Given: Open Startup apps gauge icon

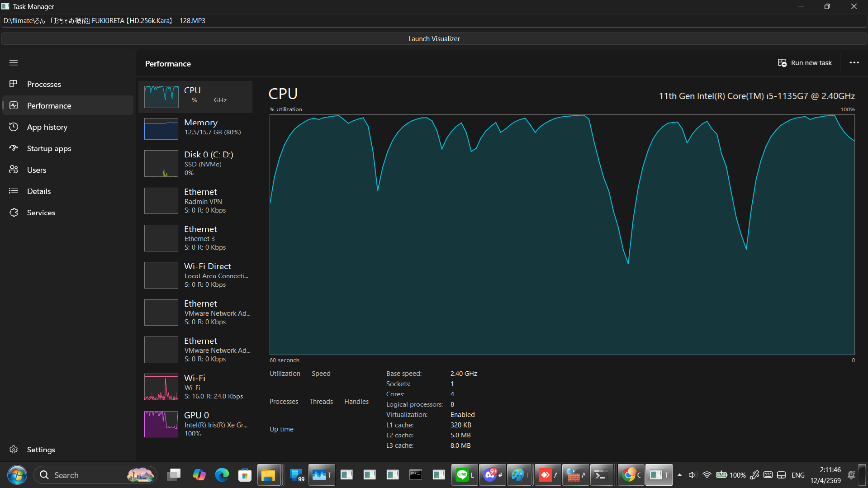Looking at the screenshot, I should pyautogui.click(x=14, y=148).
